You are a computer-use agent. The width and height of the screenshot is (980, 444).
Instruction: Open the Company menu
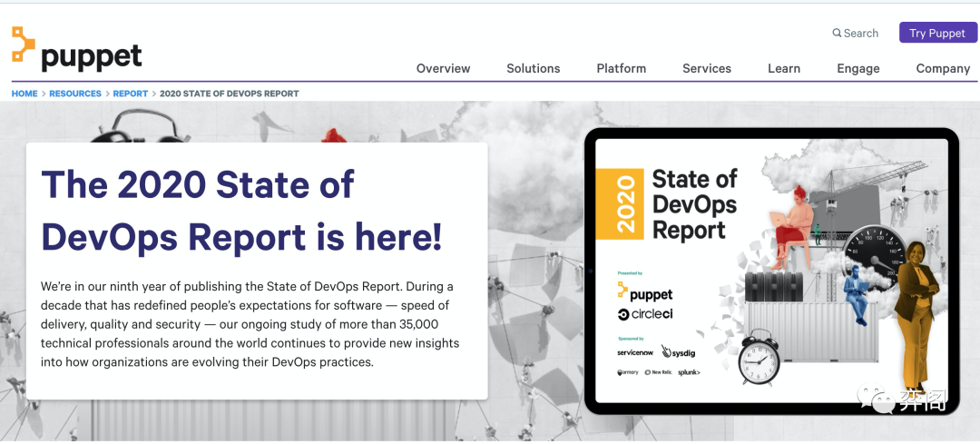coord(943,68)
